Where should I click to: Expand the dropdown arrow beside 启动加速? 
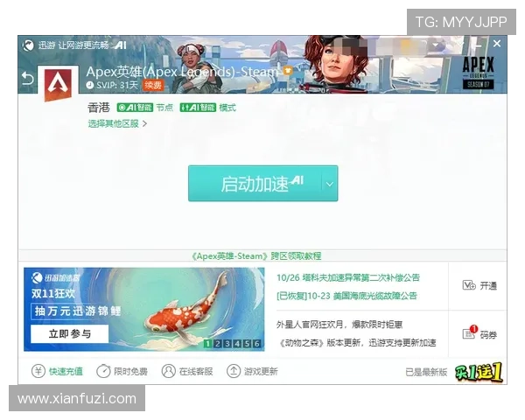330,184
